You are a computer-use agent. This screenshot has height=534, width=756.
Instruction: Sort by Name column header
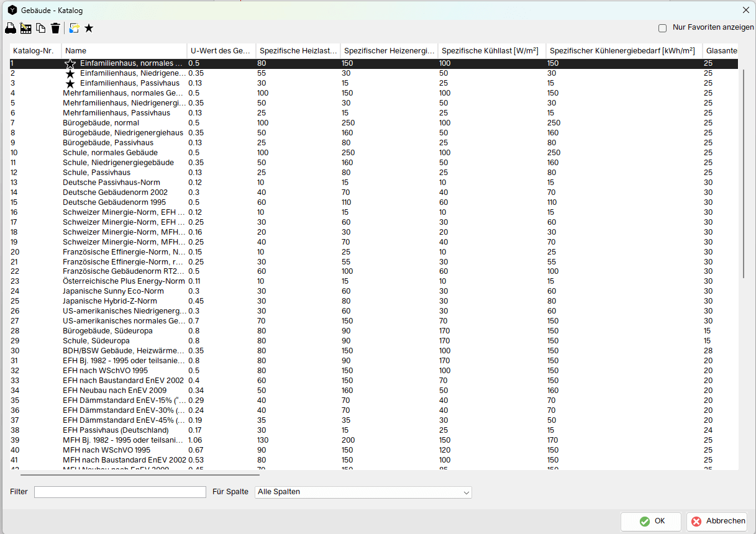(124, 50)
